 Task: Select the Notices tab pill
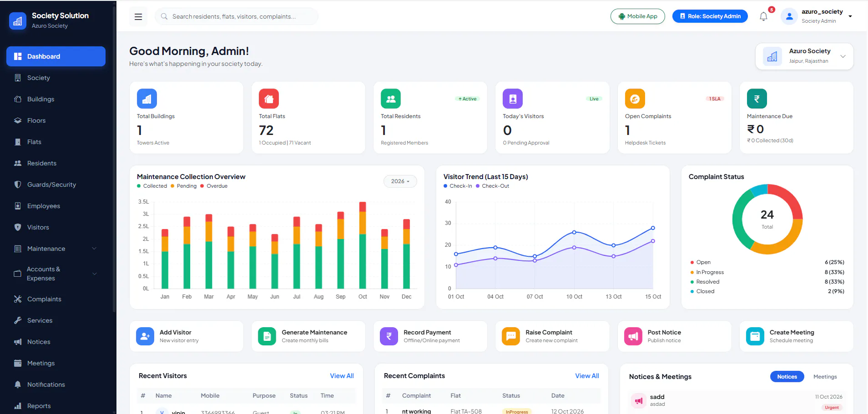787,377
